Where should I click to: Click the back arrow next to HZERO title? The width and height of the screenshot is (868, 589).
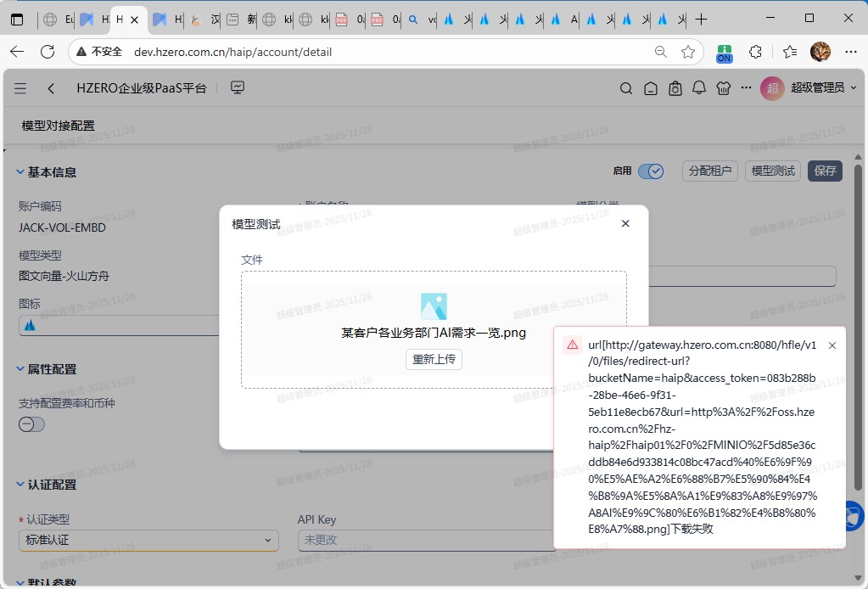pyautogui.click(x=51, y=88)
